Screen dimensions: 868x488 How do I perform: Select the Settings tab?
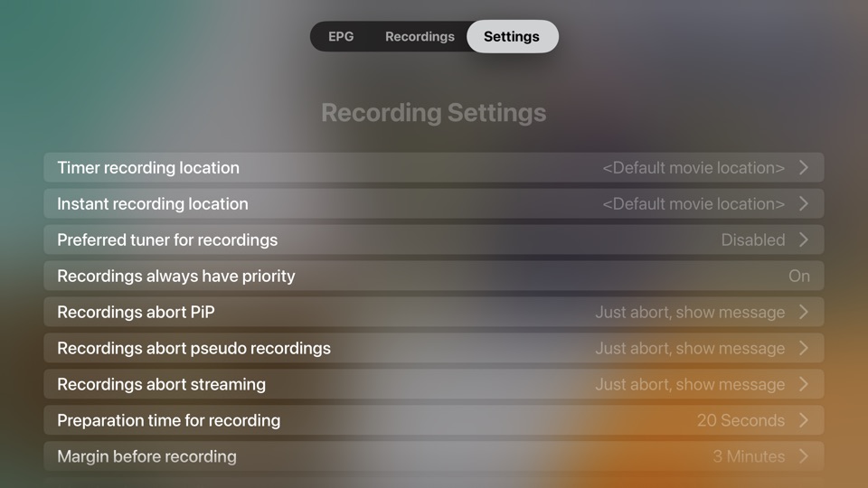512,36
